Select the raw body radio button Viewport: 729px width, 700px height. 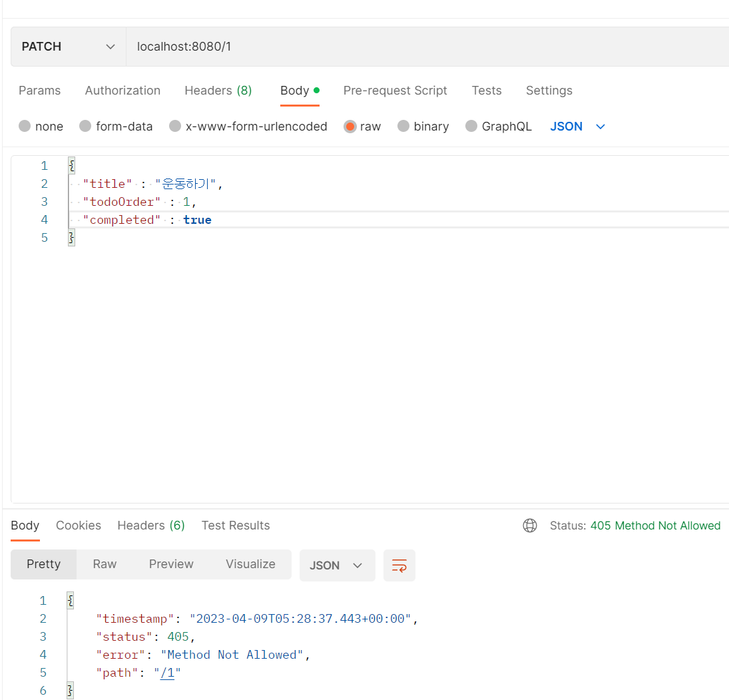350,126
